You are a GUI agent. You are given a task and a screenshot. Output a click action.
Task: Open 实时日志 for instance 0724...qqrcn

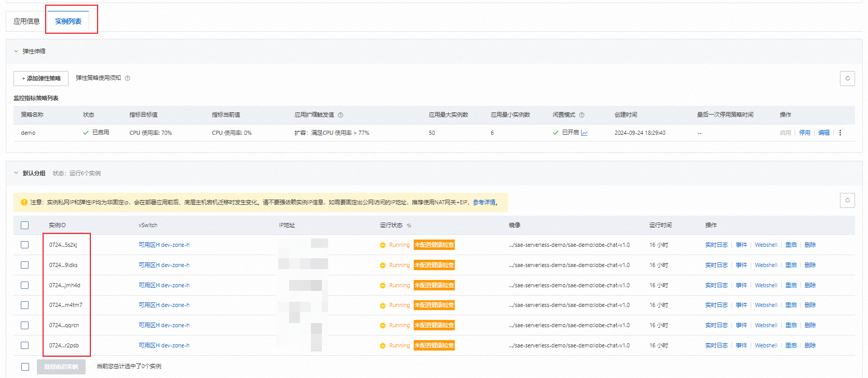click(x=716, y=326)
